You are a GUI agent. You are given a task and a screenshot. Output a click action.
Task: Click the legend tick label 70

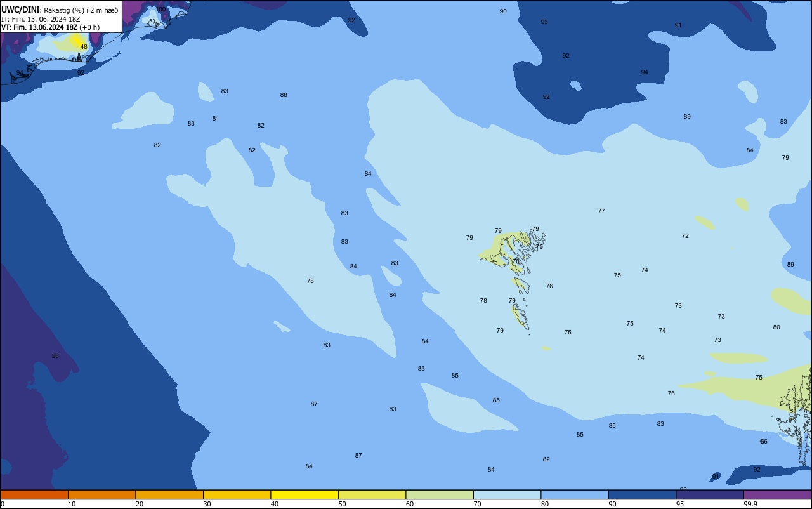478,504
